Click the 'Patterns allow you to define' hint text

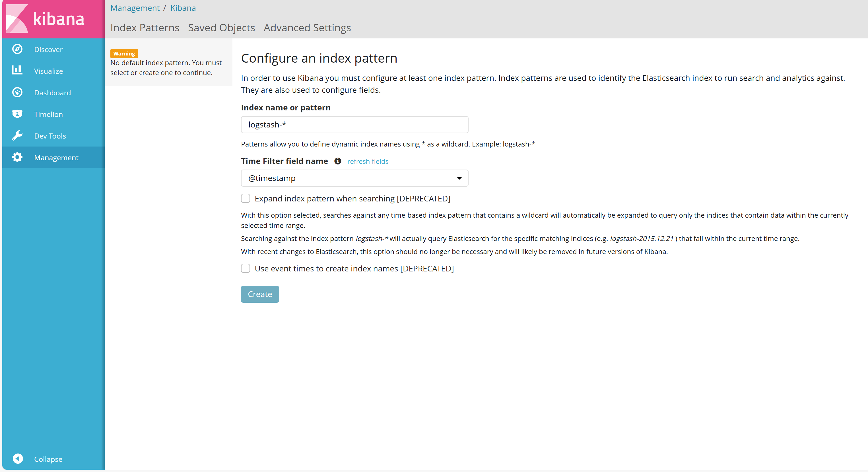click(388, 144)
